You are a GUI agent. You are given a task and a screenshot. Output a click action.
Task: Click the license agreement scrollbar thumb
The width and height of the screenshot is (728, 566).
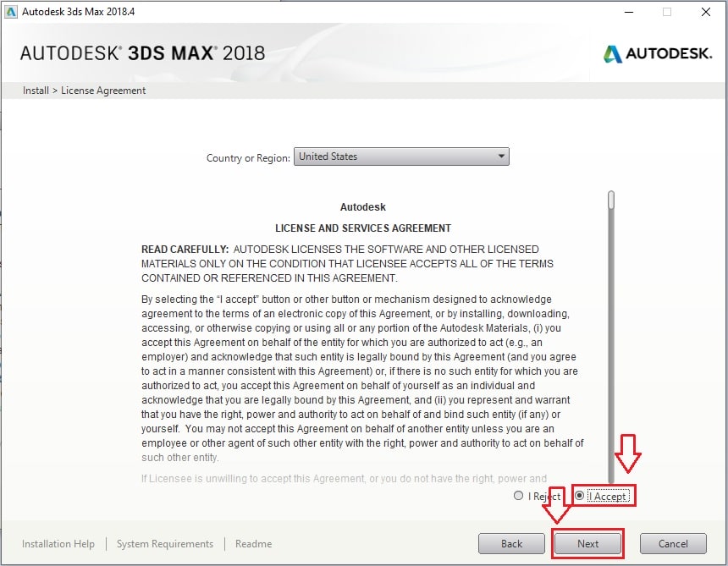tap(611, 200)
